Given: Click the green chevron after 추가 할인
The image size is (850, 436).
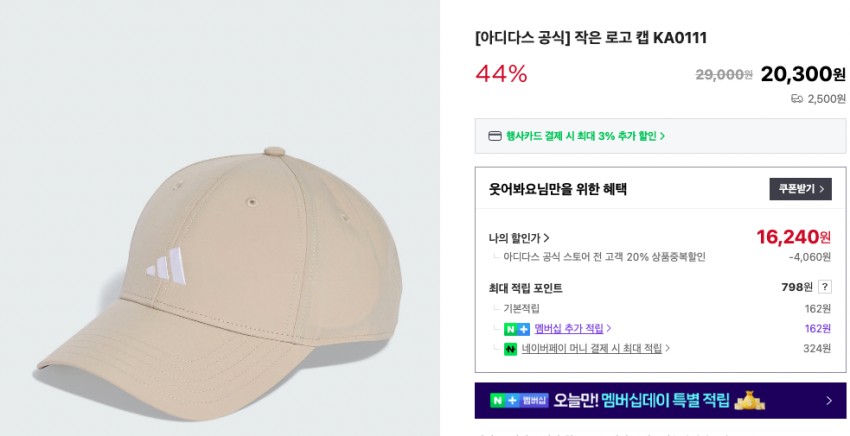Looking at the screenshot, I should [x=662, y=136].
